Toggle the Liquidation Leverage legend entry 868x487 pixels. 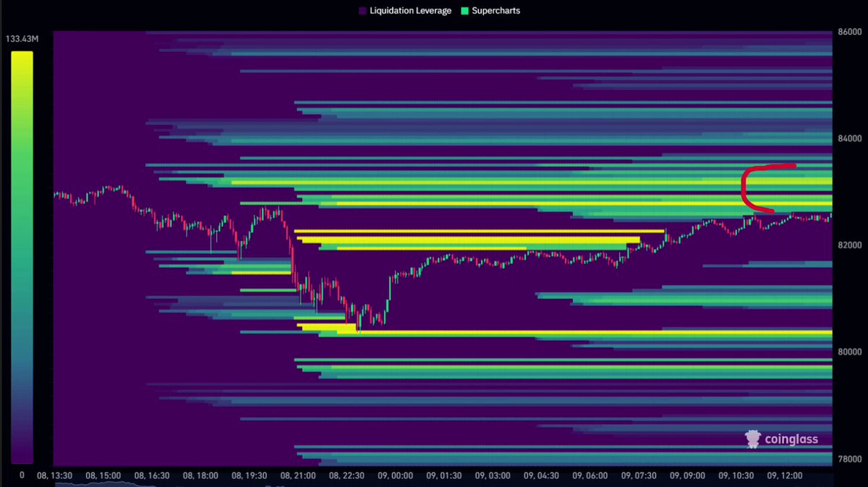coord(404,11)
